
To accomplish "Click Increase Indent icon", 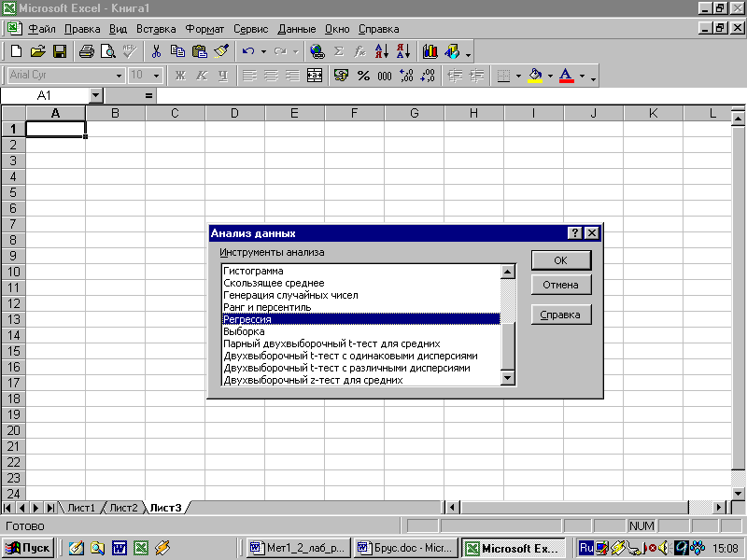I will [x=476, y=76].
